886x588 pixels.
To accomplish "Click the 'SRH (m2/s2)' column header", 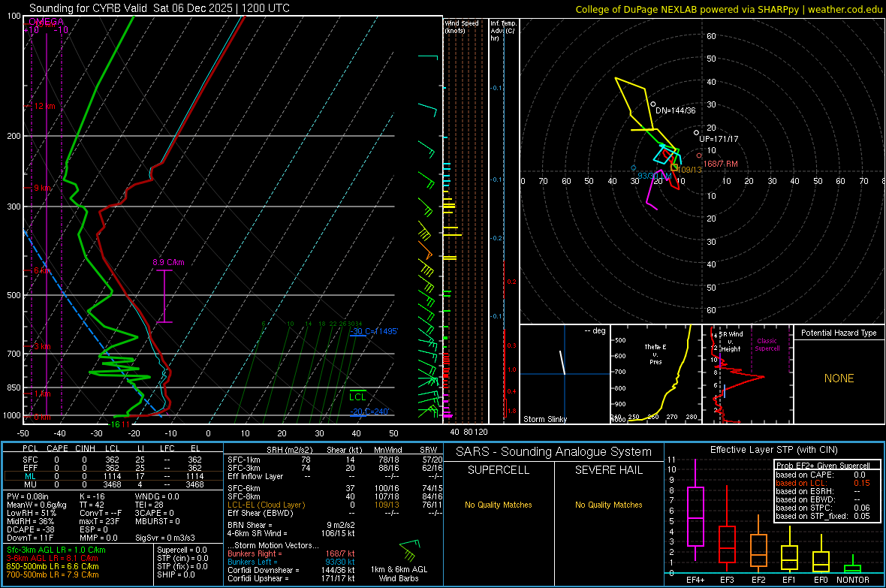I will (289, 450).
